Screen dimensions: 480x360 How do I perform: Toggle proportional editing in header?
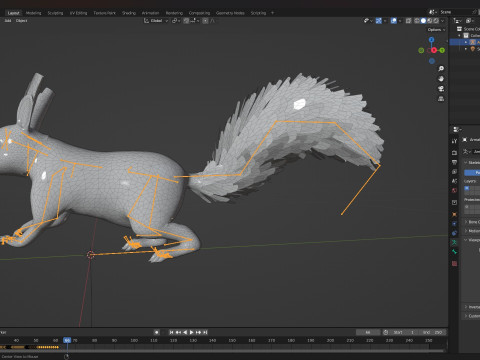point(205,21)
